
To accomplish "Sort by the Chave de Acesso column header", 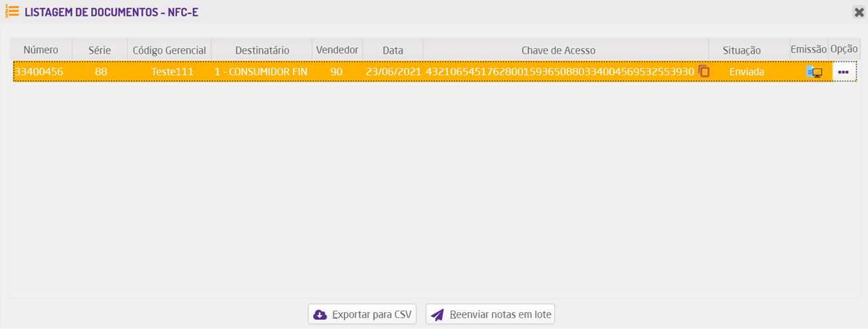I will 566,50.
